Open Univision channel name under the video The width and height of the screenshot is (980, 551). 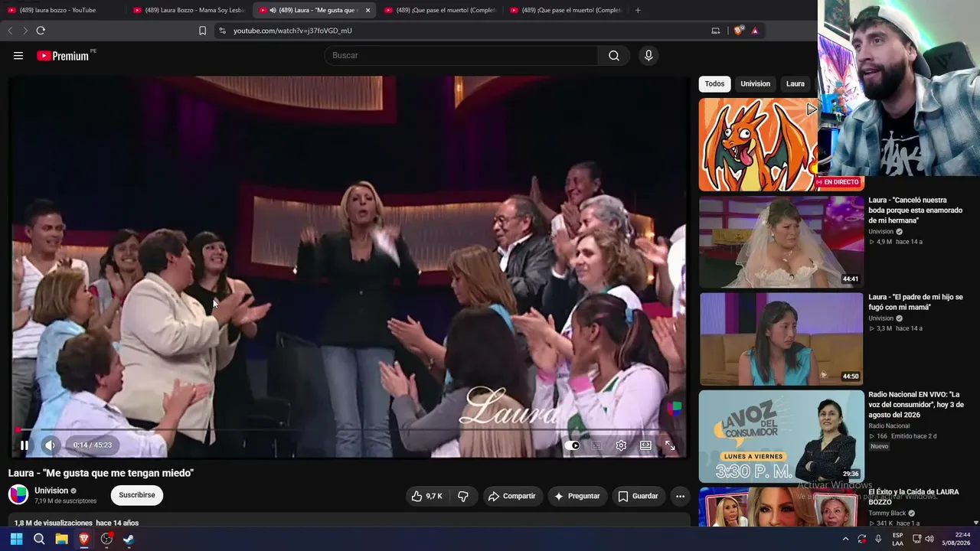tap(51, 491)
